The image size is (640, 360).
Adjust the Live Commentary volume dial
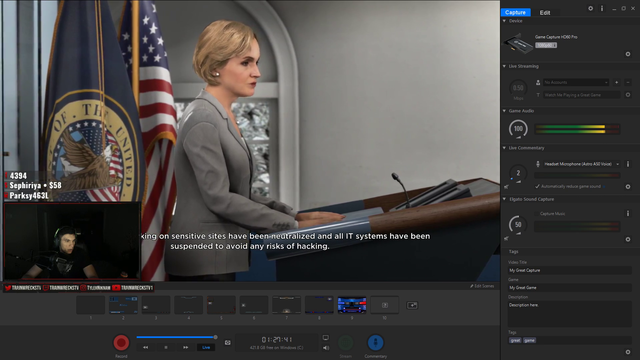point(518,173)
